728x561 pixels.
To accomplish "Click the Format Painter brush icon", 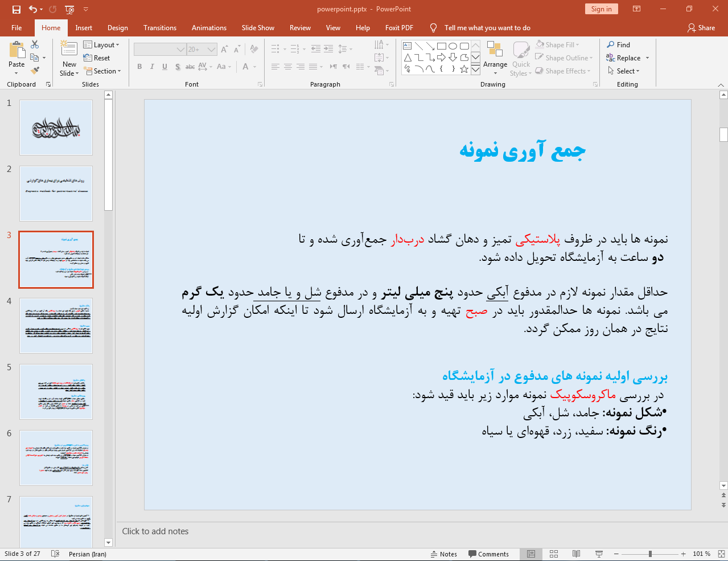I will pyautogui.click(x=35, y=71).
